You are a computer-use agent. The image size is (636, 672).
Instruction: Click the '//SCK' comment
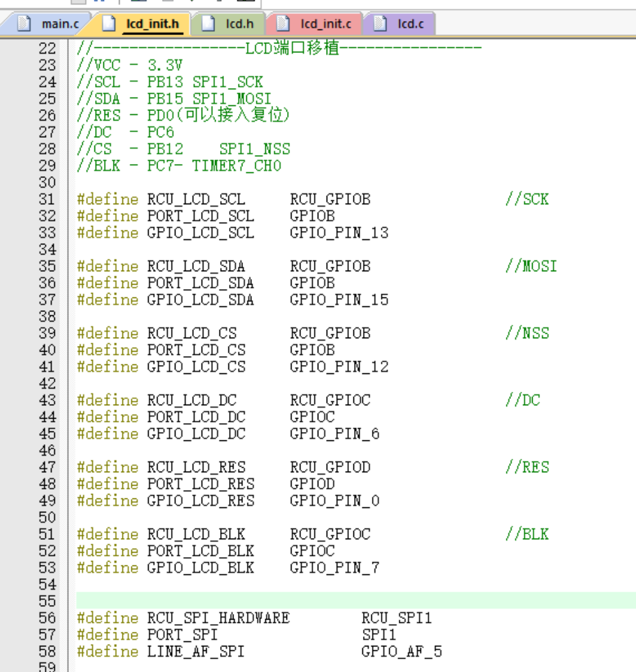pyautogui.click(x=527, y=199)
